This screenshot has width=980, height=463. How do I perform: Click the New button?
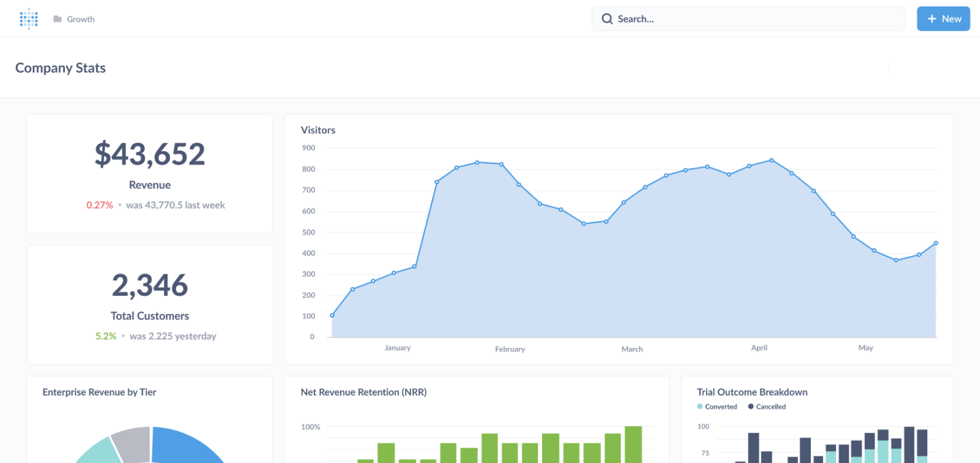[943, 19]
